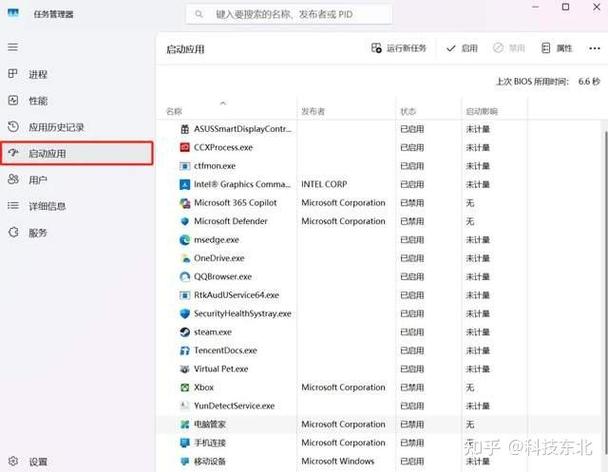This screenshot has height=472, width=608.
Task: Open the 服务 (Services) page
Action: click(38, 233)
